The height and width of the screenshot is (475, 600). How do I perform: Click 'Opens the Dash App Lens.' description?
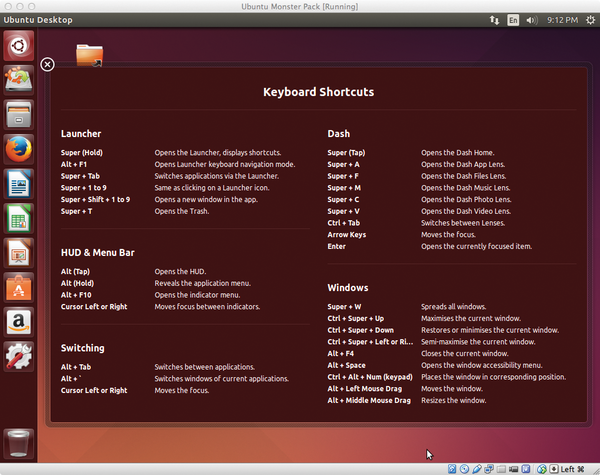[463, 165]
